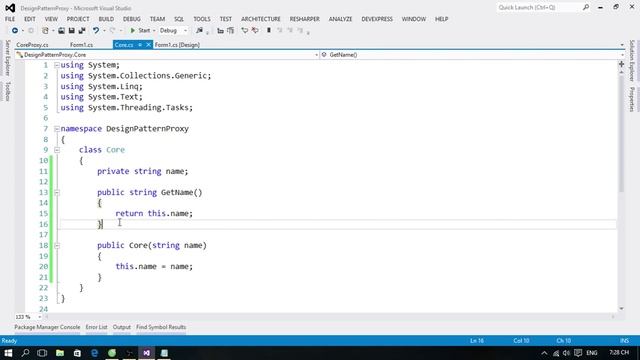
Task: Click the Save All toolbar icon
Action: [82, 31]
